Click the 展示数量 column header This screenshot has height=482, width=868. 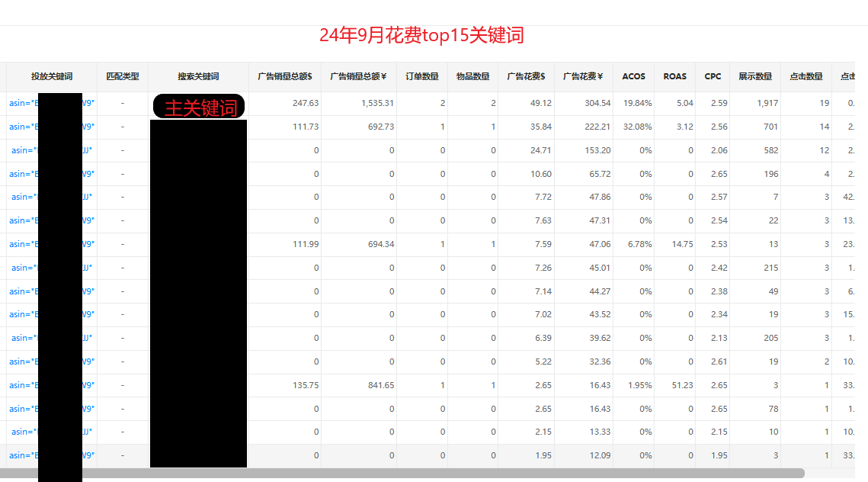[755, 76]
